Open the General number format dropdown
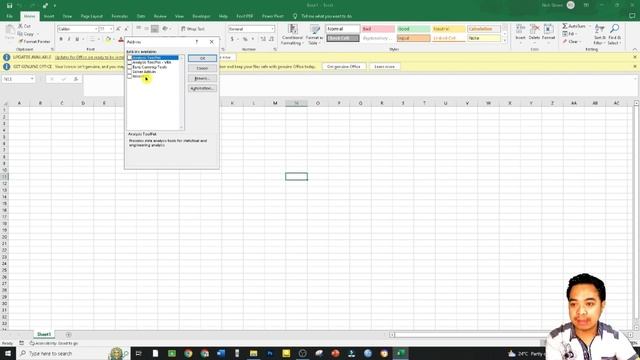The image size is (640, 360). (x=272, y=29)
